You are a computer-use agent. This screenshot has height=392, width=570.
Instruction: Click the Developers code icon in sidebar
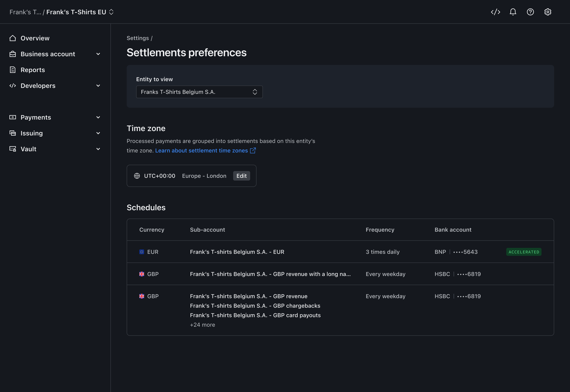[12, 86]
